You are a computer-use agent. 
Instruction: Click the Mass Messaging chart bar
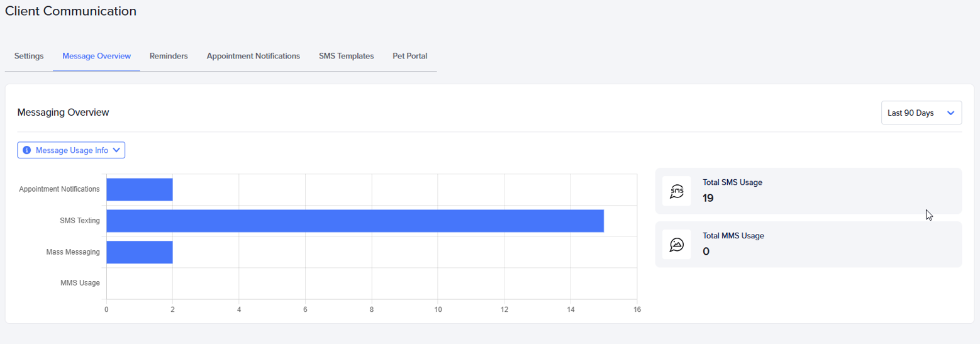click(139, 252)
